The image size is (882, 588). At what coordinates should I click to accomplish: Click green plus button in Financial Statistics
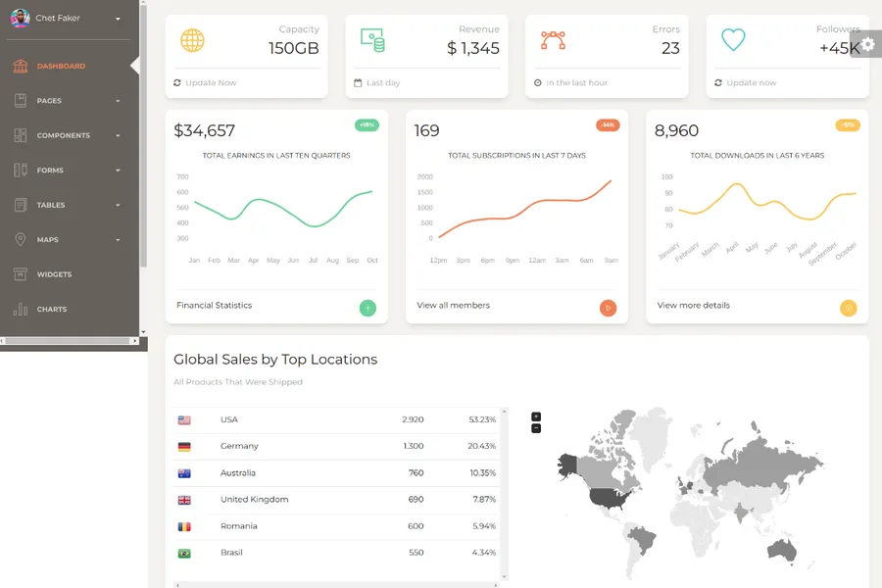pyautogui.click(x=367, y=308)
